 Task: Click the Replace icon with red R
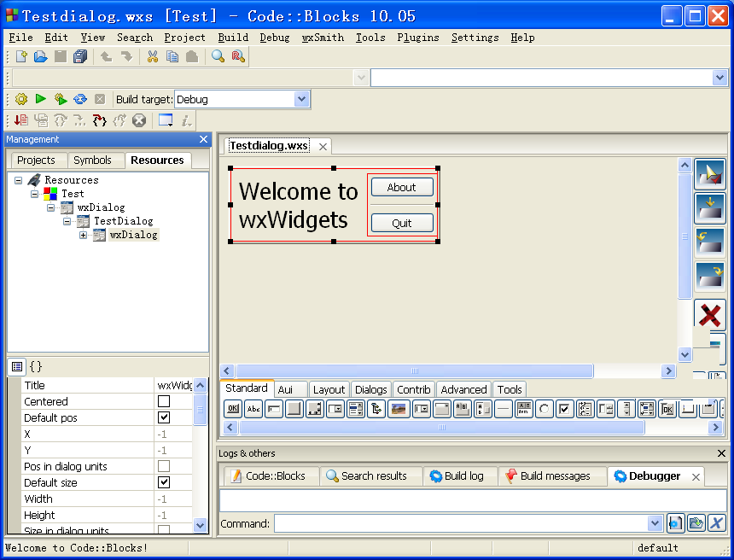click(x=238, y=56)
